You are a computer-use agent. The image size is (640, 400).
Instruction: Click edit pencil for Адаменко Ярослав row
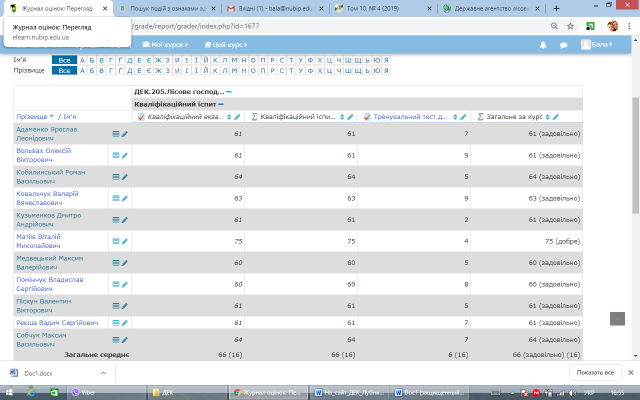pos(125,133)
